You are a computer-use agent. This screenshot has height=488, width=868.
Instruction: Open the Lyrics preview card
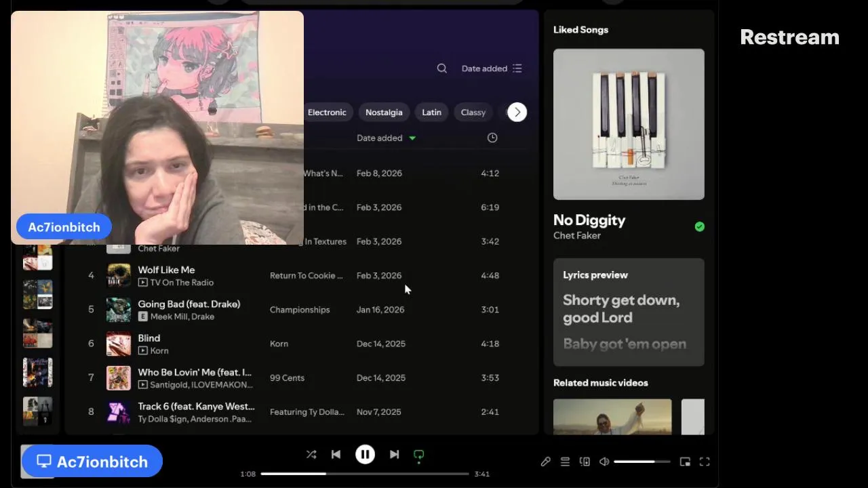point(629,312)
